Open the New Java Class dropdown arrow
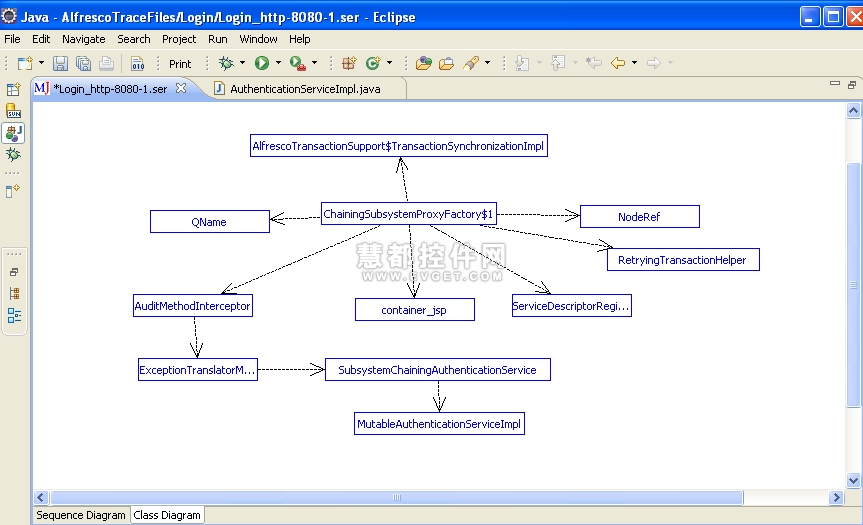863x525 pixels. 389,63
